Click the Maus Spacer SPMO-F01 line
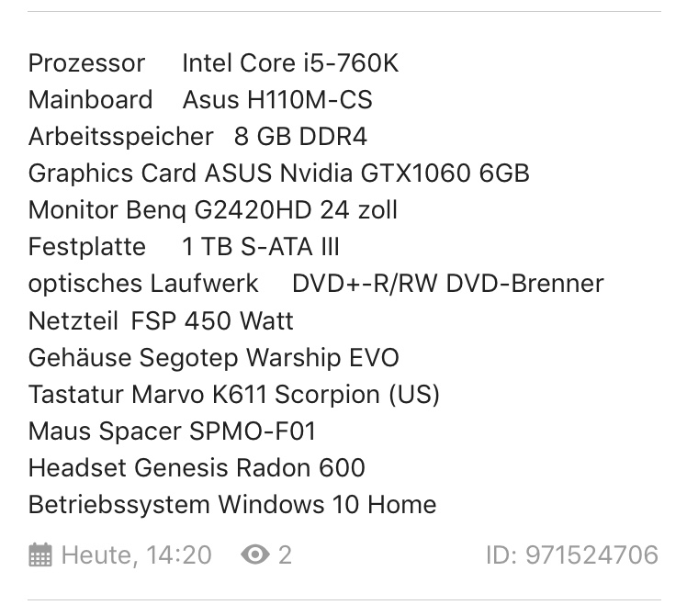This screenshot has width=687, height=616. (x=172, y=431)
